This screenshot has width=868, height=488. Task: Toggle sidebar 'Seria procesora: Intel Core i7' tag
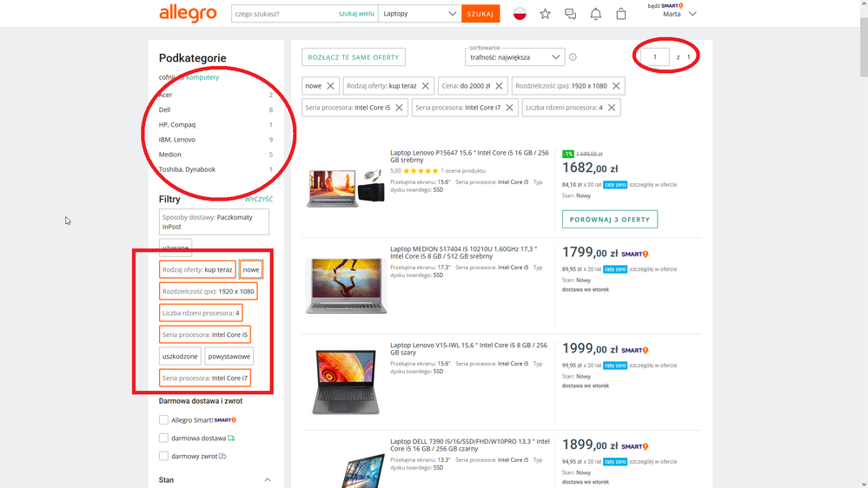coord(205,378)
